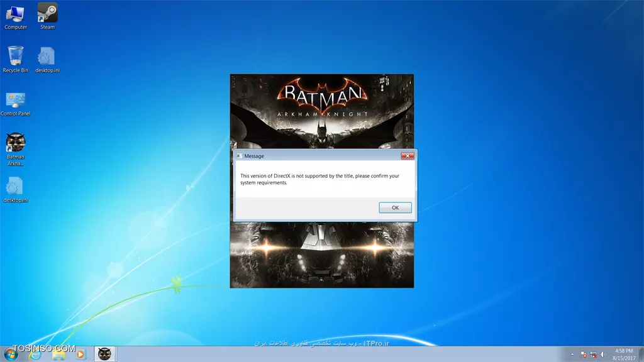Click the DirectX not supported message text
Viewport: 644px width, 362px height.
(x=319, y=179)
